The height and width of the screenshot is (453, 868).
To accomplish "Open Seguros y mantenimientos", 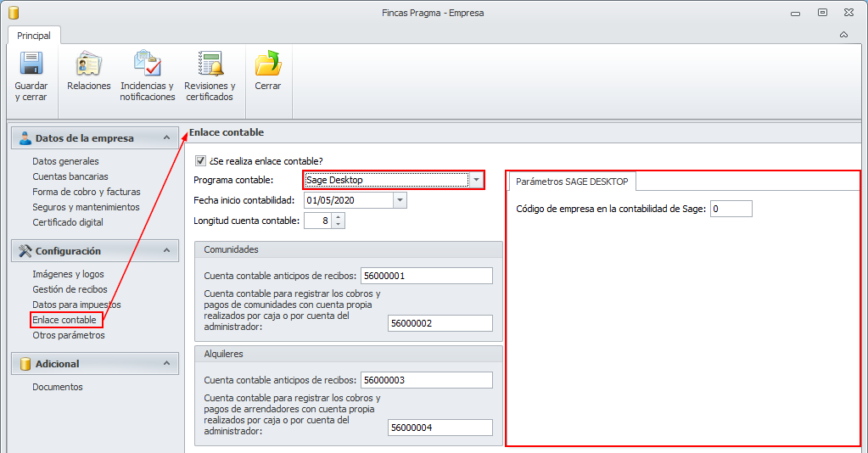I will pyautogui.click(x=86, y=207).
